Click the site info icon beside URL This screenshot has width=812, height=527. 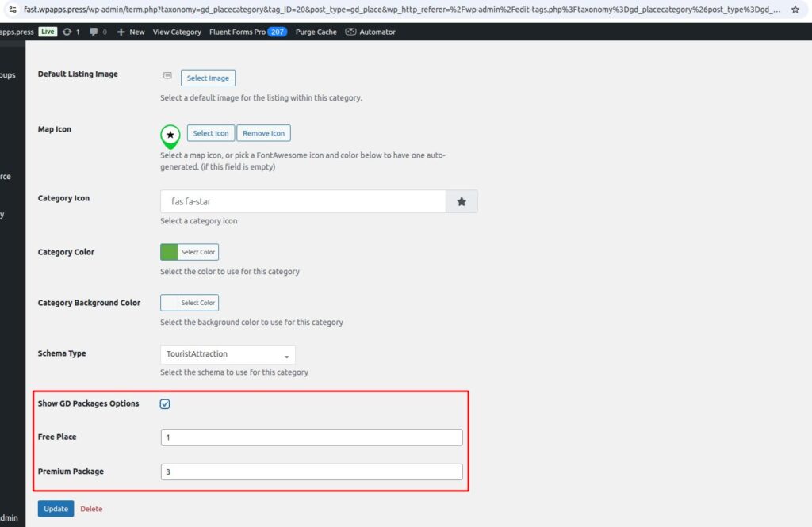13,10
